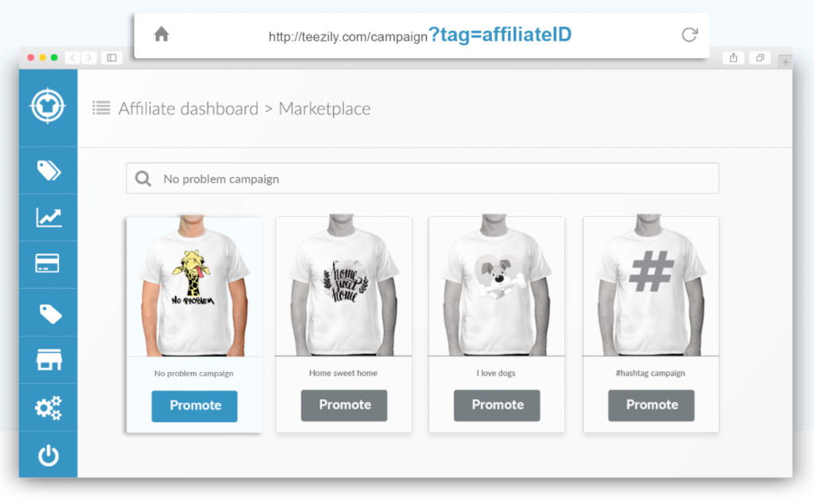
Task: Click the browser share icon
Action: tap(733, 57)
